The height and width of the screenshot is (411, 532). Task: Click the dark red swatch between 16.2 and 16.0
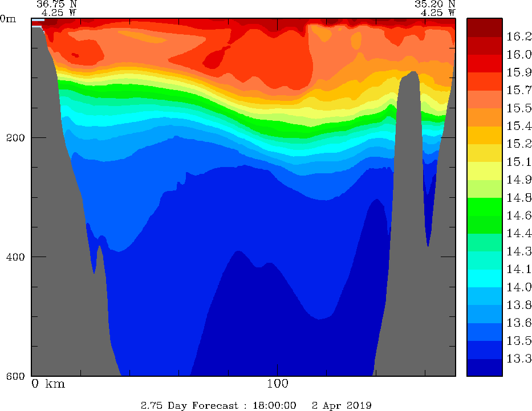click(484, 46)
